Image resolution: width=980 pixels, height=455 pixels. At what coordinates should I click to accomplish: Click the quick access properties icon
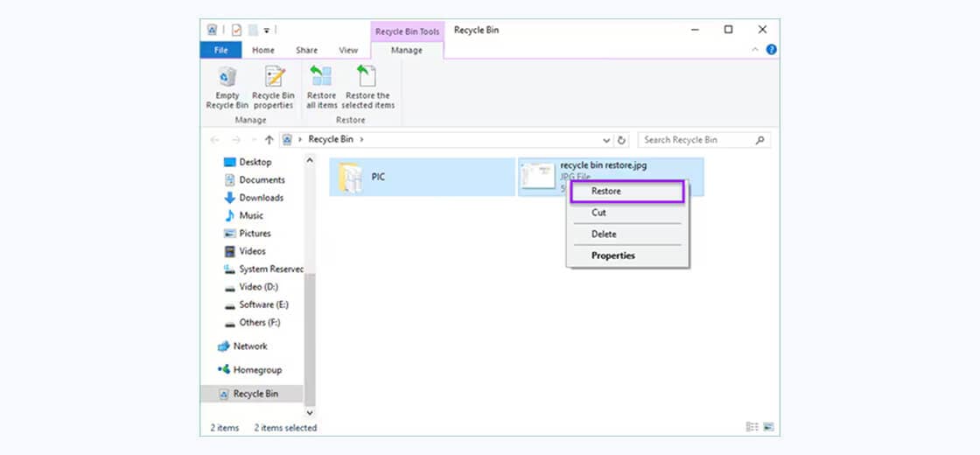click(x=236, y=30)
